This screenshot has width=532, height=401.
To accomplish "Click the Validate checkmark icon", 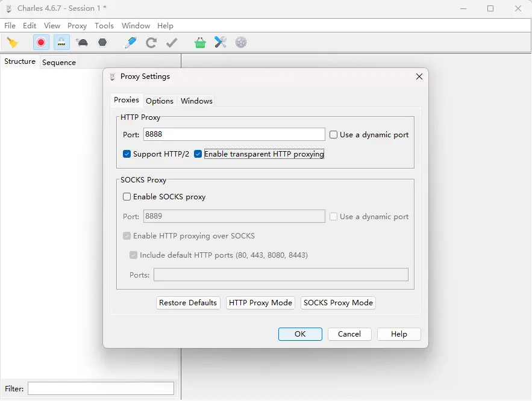I will click(x=172, y=43).
